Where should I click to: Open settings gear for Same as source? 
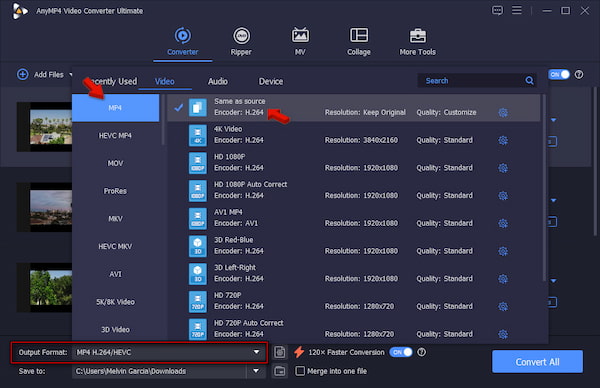[x=503, y=112]
